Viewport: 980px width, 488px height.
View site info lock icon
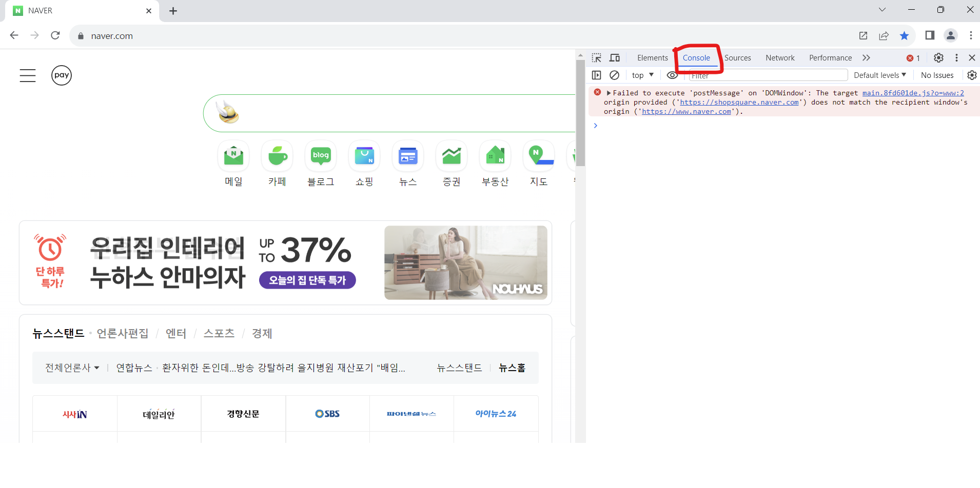(81, 36)
